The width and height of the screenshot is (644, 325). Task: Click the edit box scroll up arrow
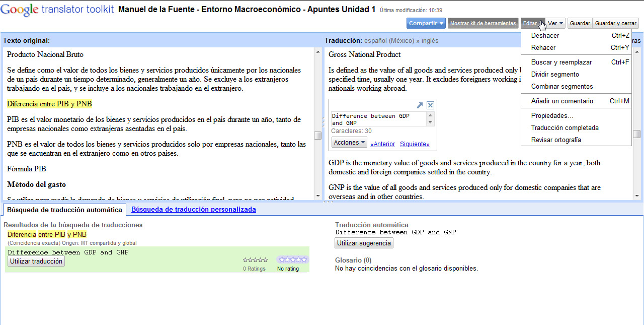click(x=430, y=115)
